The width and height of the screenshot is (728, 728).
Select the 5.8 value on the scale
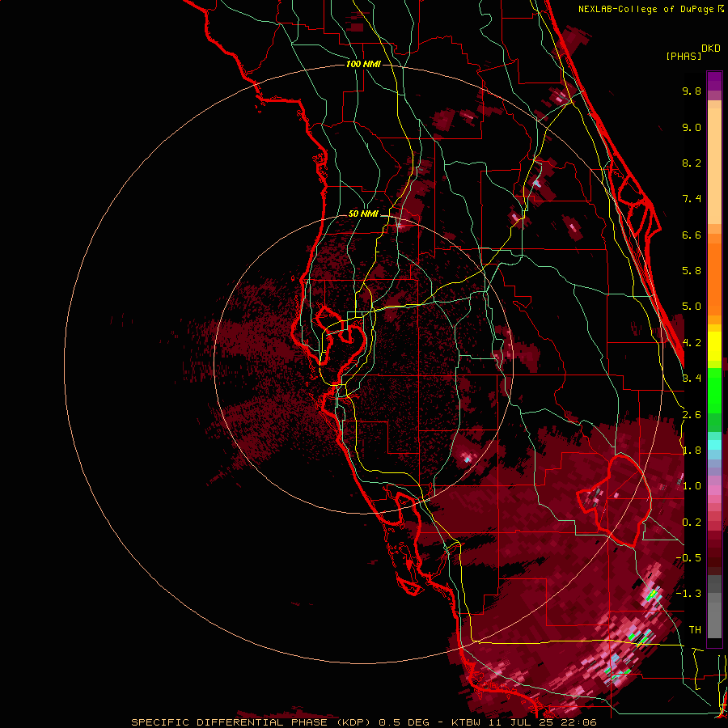pos(692,271)
